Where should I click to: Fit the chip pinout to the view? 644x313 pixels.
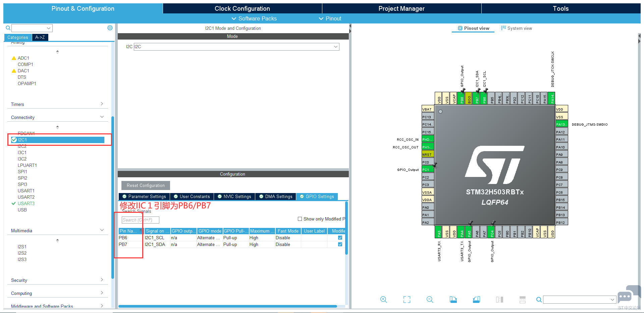(x=407, y=300)
